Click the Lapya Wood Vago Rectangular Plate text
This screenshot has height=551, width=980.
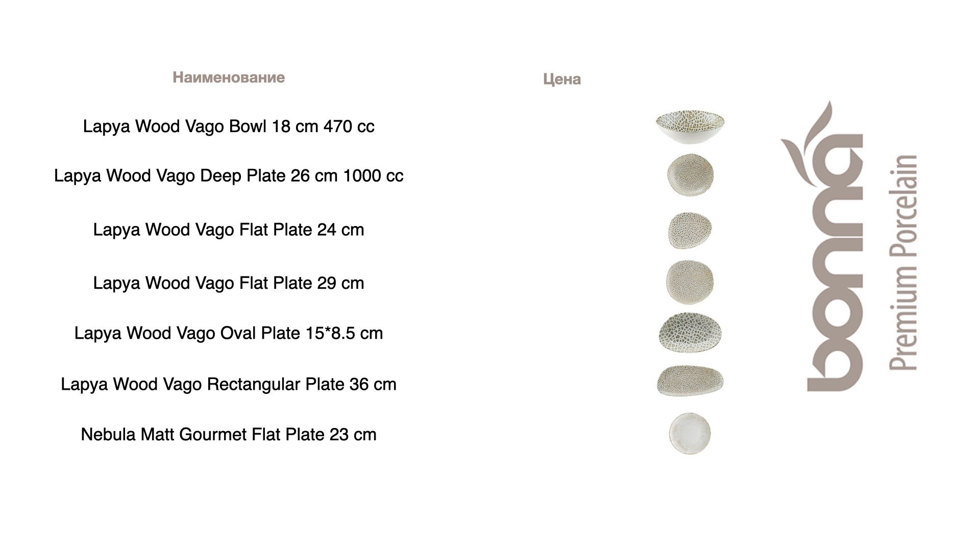[229, 384]
